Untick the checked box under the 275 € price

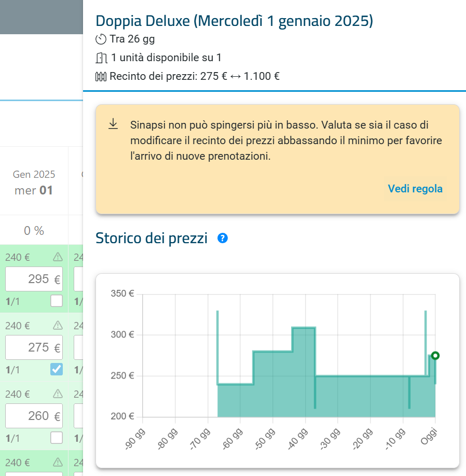[57, 369]
